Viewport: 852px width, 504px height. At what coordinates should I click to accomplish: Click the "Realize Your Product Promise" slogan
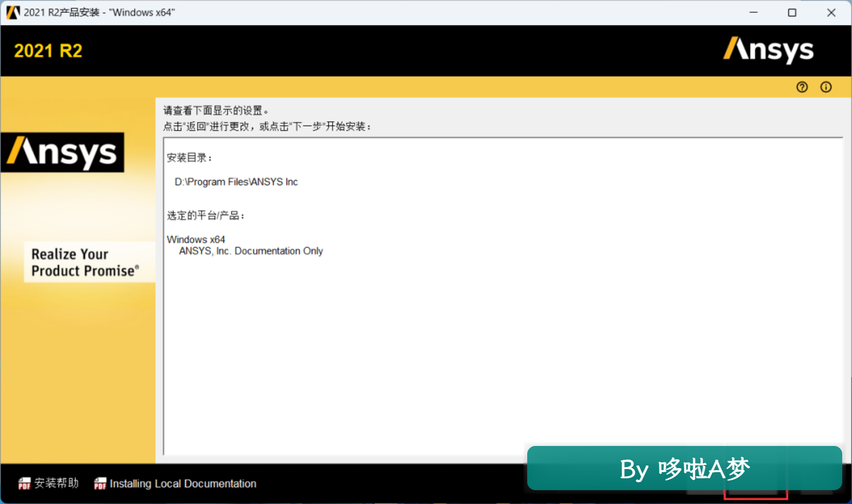(x=85, y=262)
